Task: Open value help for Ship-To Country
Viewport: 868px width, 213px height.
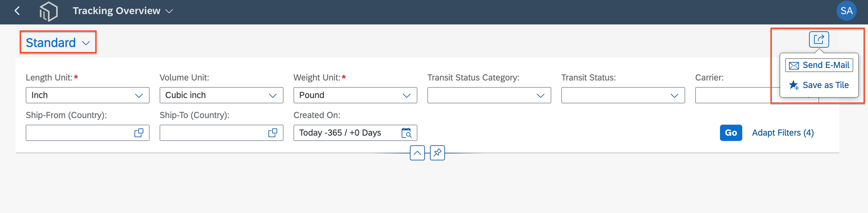Action: pyautogui.click(x=273, y=133)
